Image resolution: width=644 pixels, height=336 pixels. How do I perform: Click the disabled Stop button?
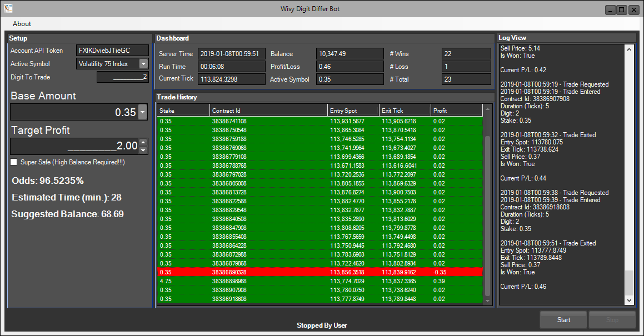[x=612, y=319]
